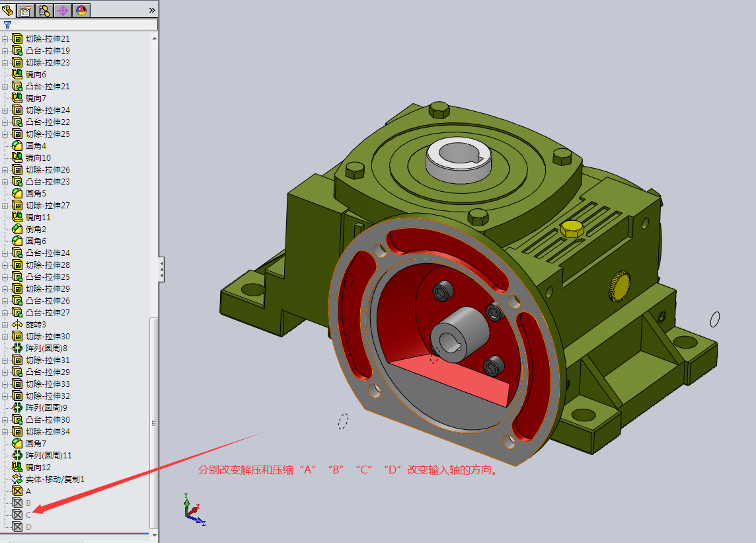756x543 pixels.
Task: Select tree item 切除-拉伸33
Action: (48, 384)
